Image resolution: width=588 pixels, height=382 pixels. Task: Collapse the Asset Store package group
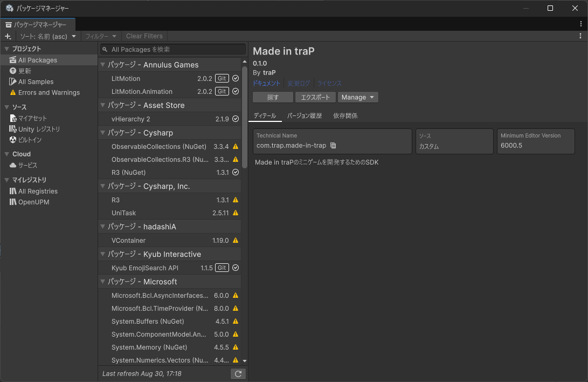click(103, 105)
